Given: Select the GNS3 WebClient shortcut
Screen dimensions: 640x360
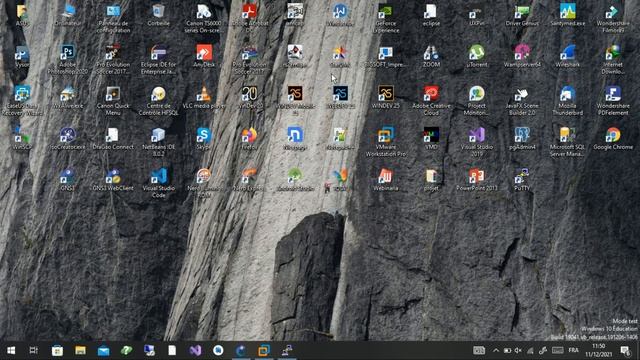Looking at the screenshot, I should [x=113, y=180].
